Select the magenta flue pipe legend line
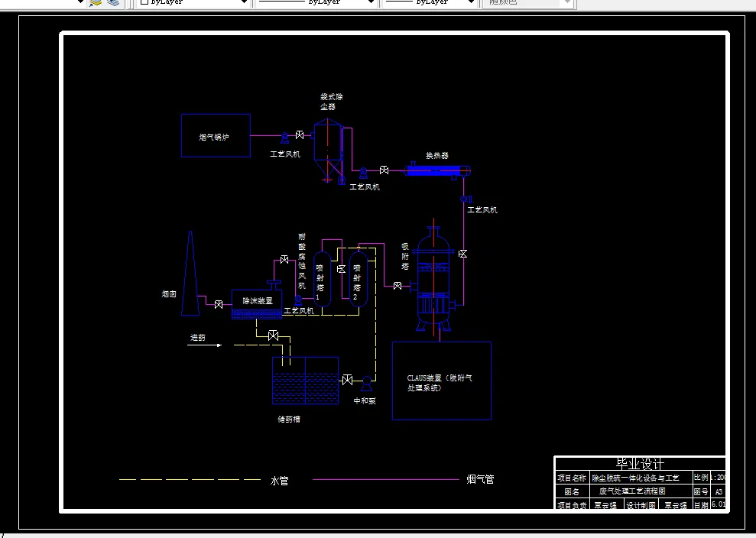 click(x=386, y=480)
